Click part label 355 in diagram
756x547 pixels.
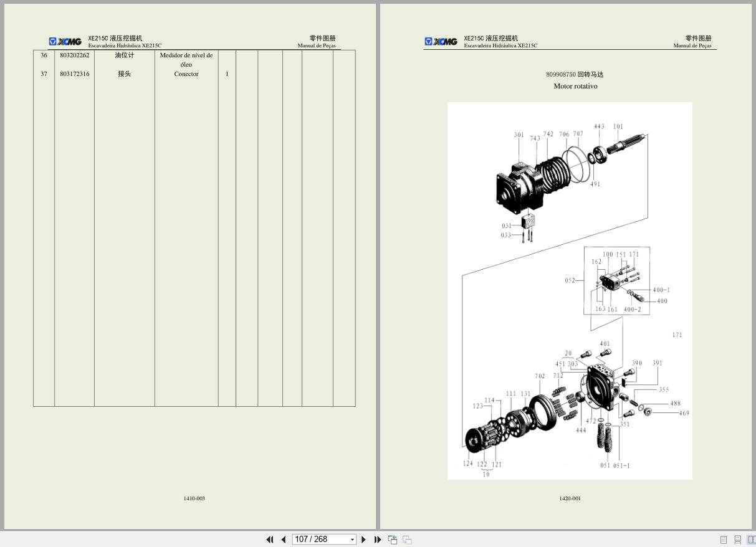coord(664,390)
